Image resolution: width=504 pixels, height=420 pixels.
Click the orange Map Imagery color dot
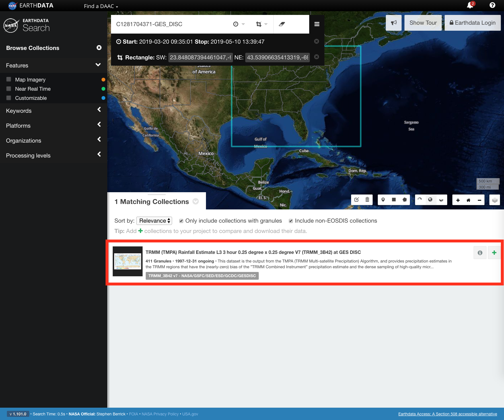pyautogui.click(x=104, y=79)
